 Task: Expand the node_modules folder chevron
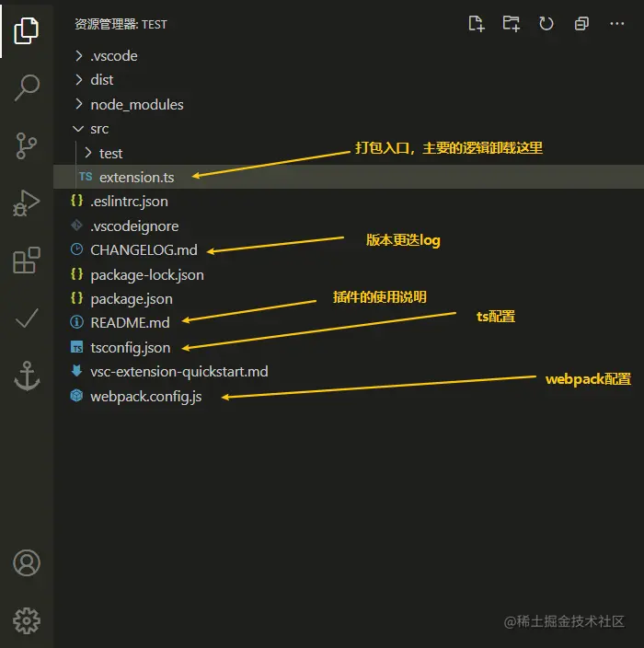(x=78, y=104)
